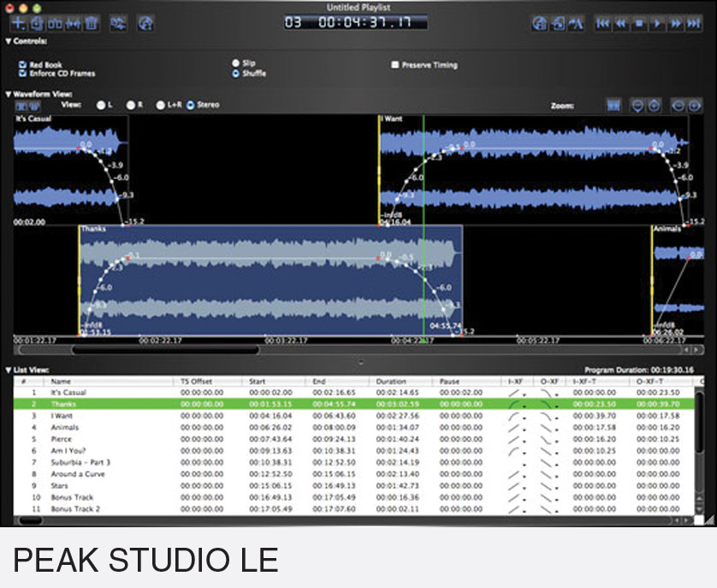Jump to playlist start with skip-back button

(602, 23)
